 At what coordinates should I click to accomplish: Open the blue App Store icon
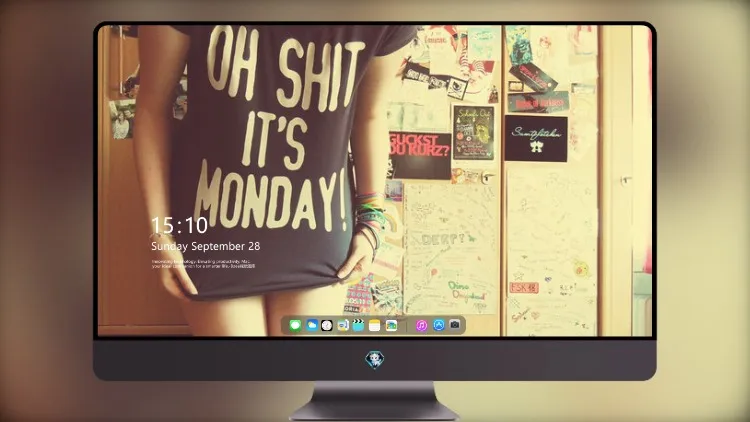tap(439, 325)
